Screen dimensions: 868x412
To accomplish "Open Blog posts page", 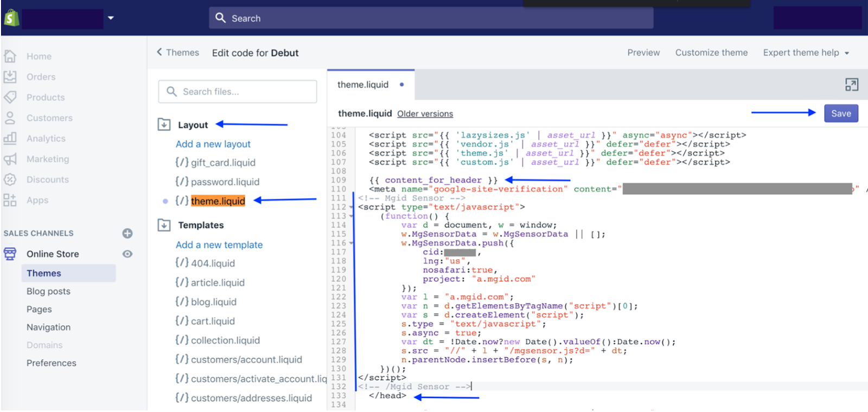I will (x=48, y=292).
